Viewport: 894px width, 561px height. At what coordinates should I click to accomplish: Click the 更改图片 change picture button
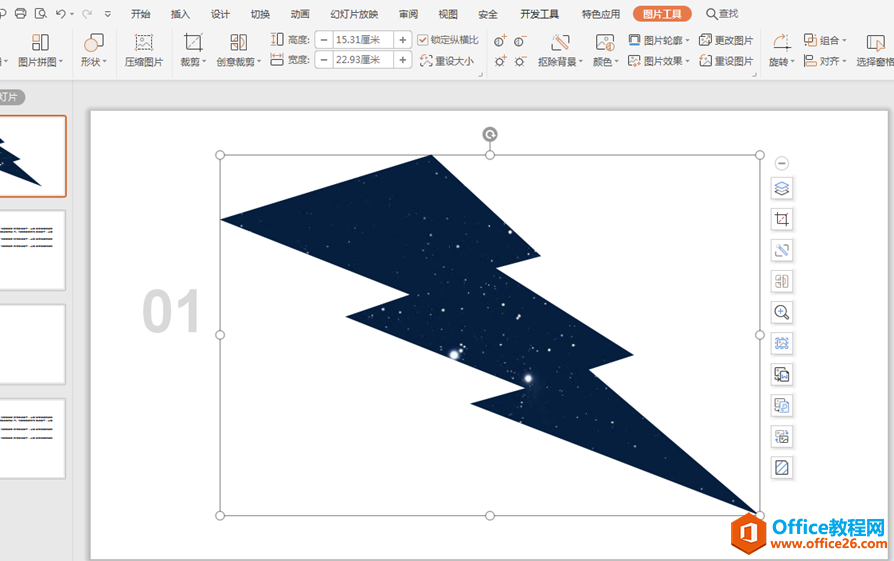pyautogui.click(x=726, y=40)
